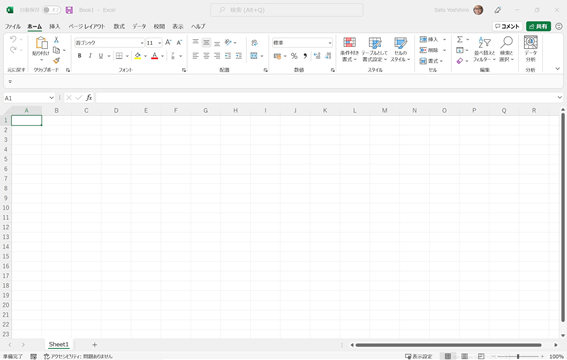
Task: Toggle Wrap Text
Action: pos(254,43)
